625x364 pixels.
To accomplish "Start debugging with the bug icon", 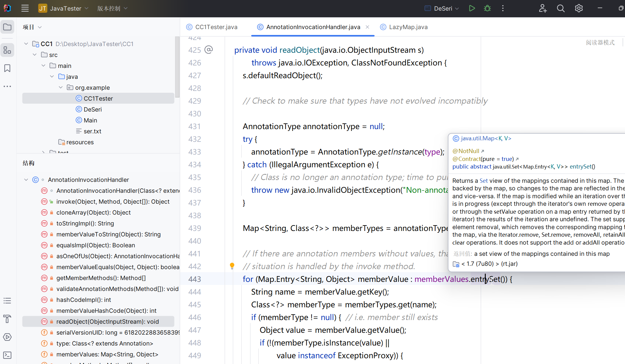I will pyautogui.click(x=487, y=8).
